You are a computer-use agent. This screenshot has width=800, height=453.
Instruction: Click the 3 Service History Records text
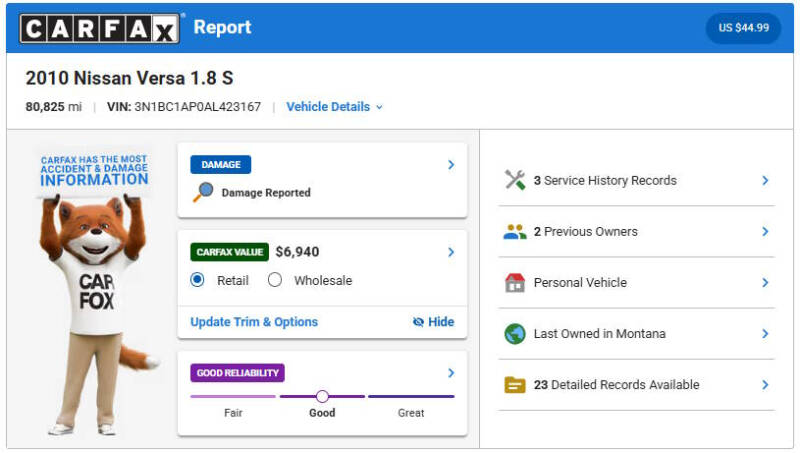point(605,180)
